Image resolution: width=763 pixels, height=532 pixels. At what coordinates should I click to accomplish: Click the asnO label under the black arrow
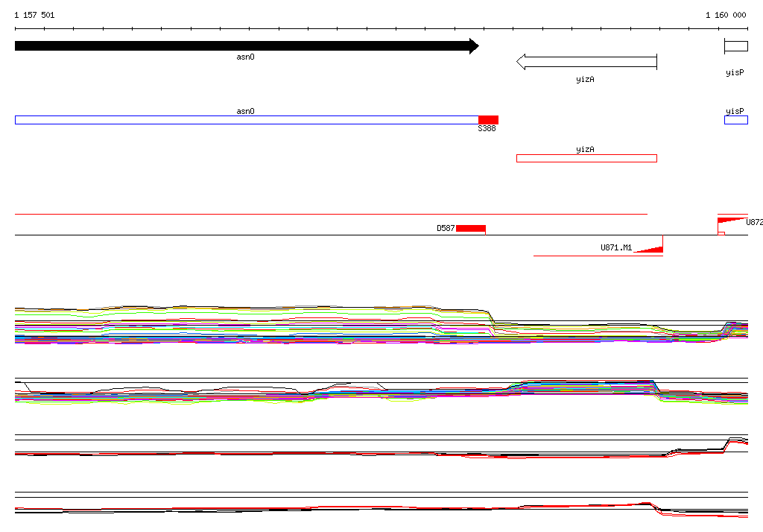pos(245,57)
